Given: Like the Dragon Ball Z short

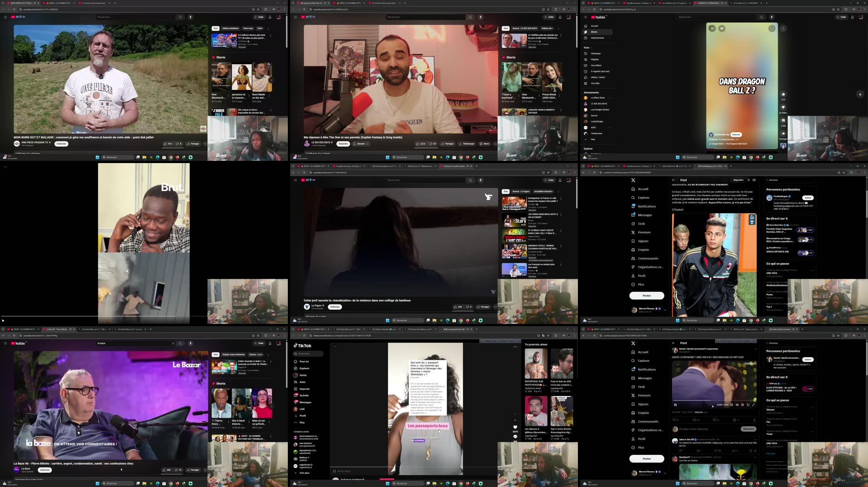Looking at the screenshot, I should (x=783, y=94).
